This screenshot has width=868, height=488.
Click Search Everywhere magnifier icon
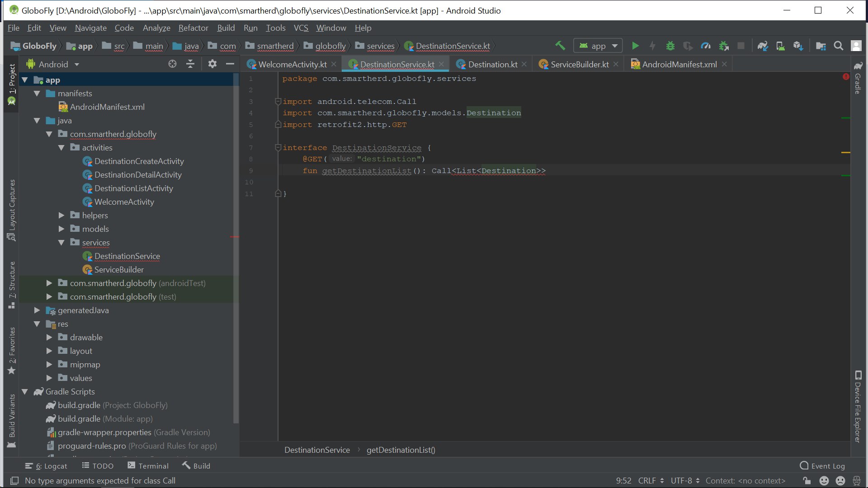(x=839, y=46)
